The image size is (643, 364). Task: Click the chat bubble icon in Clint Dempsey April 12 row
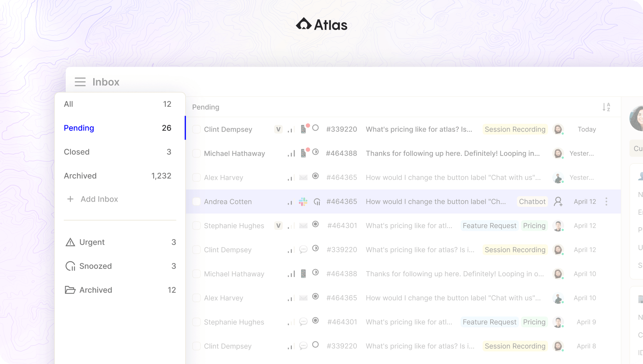click(303, 249)
